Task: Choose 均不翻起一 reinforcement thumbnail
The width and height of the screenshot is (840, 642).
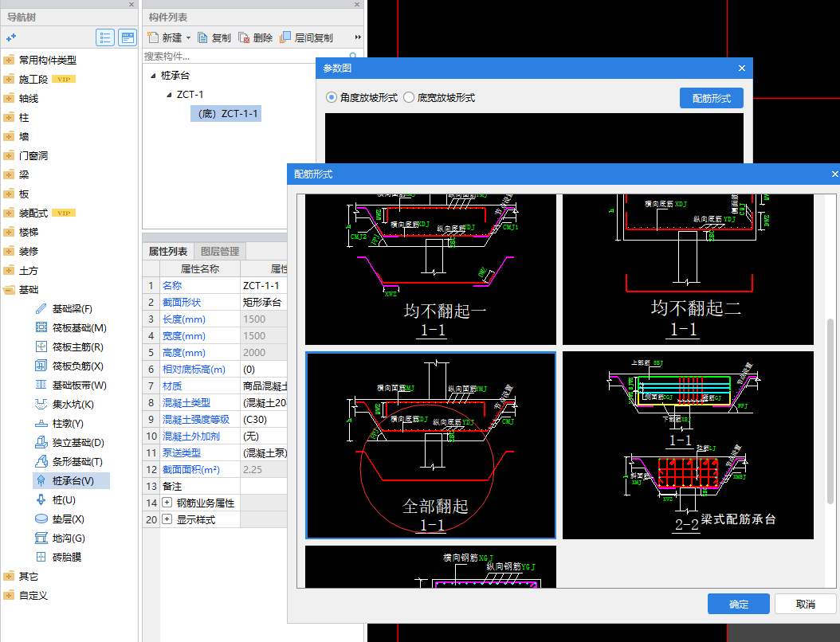Action: tap(430, 270)
